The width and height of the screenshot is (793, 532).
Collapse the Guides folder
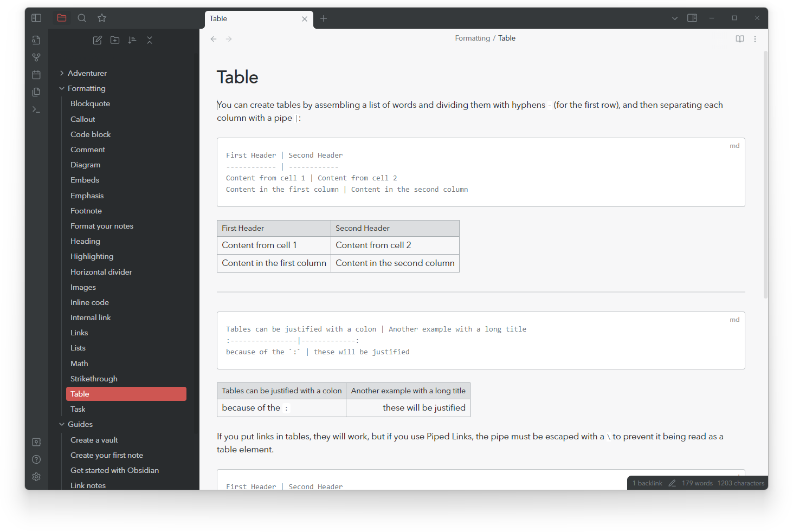(x=80, y=424)
